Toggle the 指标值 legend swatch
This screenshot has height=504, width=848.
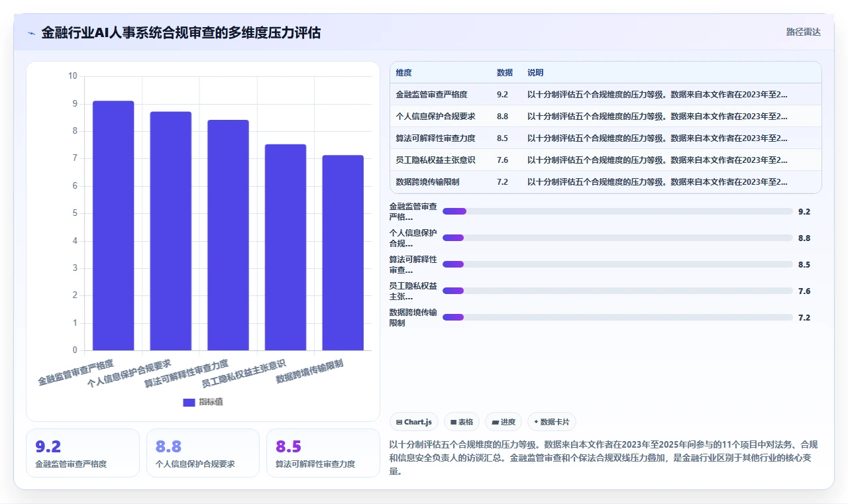tap(189, 402)
